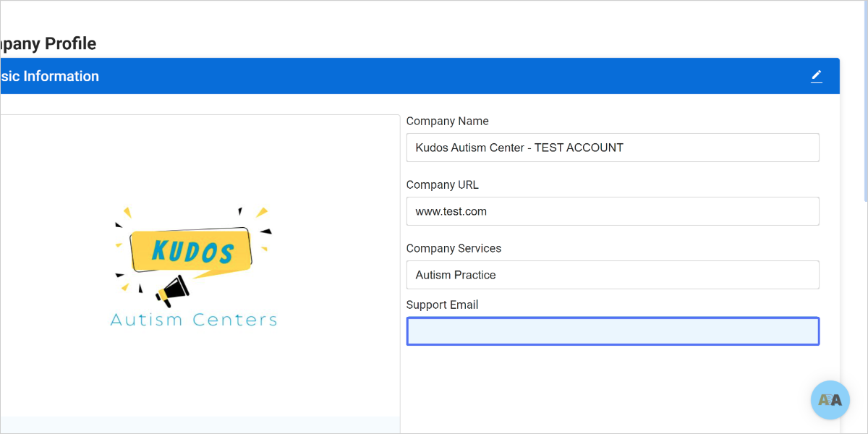Click the Autism Practice entry
The image size is (868, 434).
455,275
